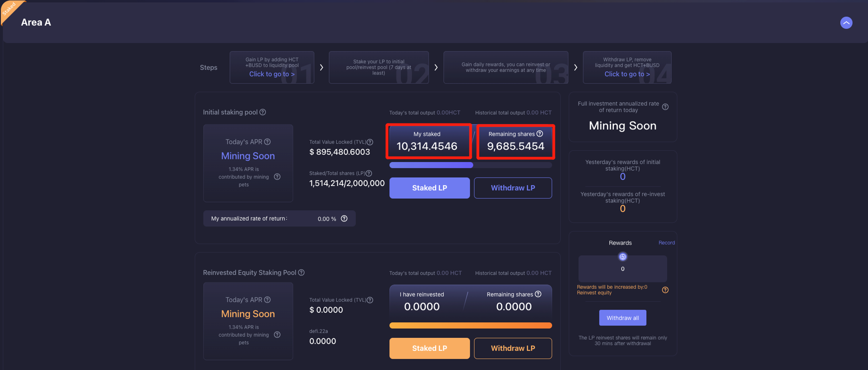The image size is (868, 370).
Task: Collapse the Area A section
Action: [x=846, y=23]
